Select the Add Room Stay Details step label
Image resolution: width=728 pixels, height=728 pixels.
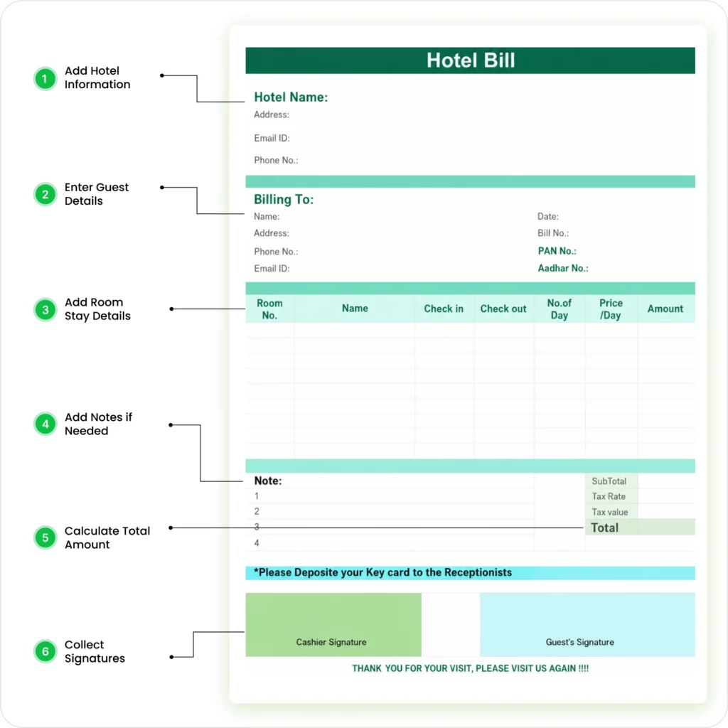pyautogui.click(x=97, y=309)
